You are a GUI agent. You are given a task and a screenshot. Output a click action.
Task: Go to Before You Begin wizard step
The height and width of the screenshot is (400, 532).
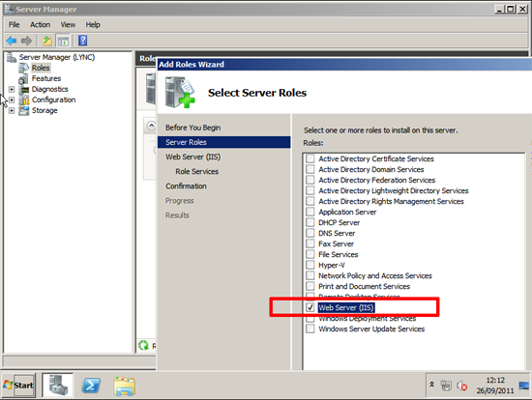(x=193, y=128)
